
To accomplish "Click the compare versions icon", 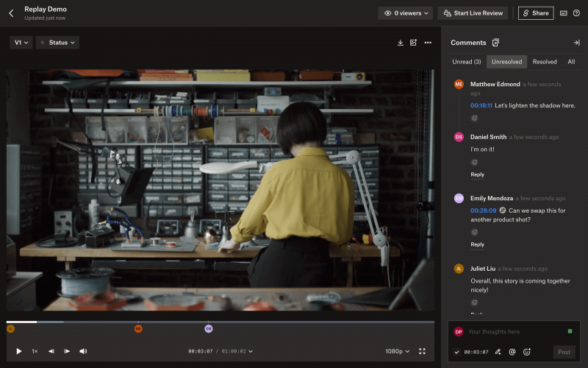I will [413, 43].
